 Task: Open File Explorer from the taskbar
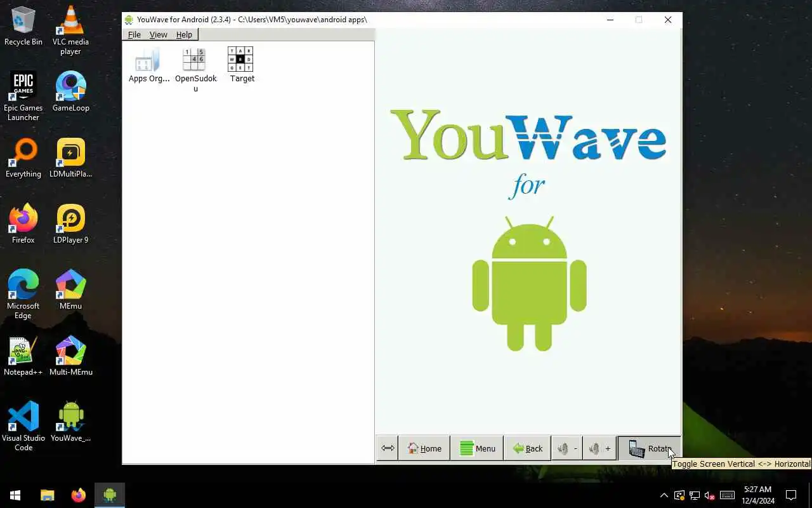[x=48, y=495]
